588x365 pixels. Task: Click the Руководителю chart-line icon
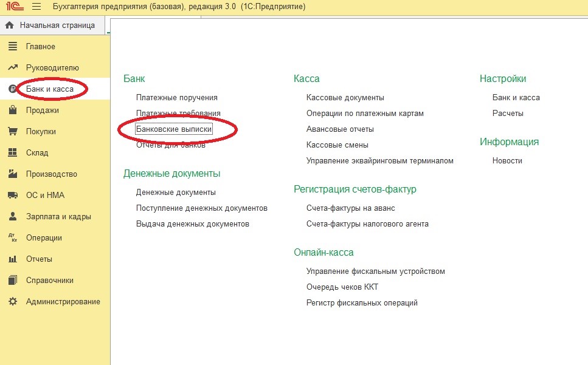point(13,68)
